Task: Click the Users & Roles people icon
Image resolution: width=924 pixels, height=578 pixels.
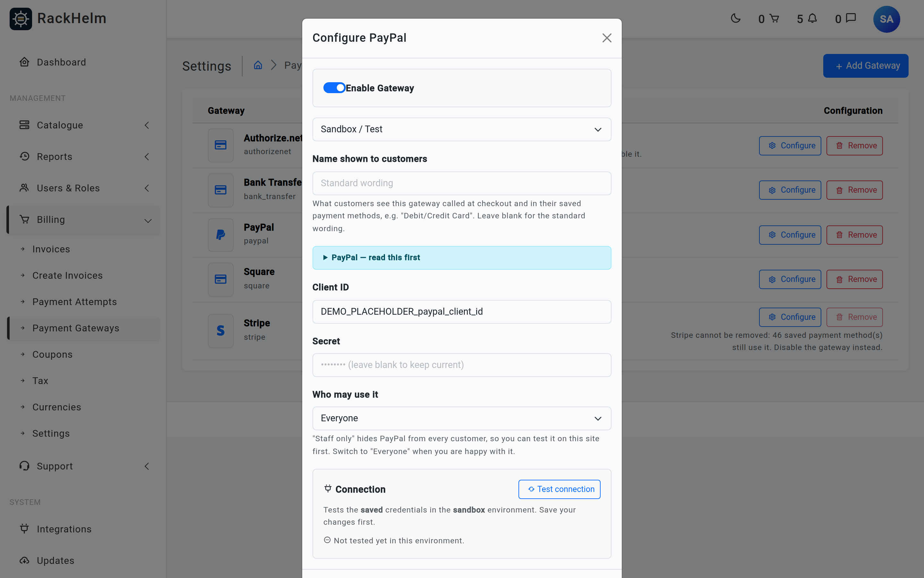Action: pyautogui.click(x=24, y=188)
